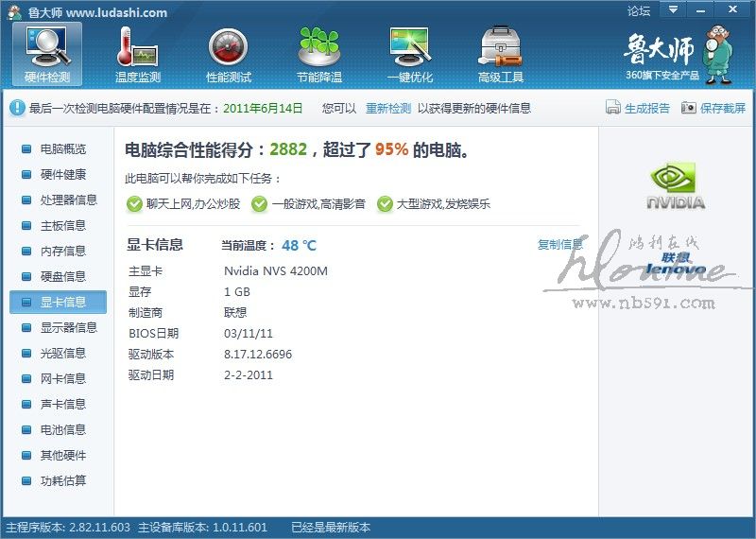Click the Nvidia NVS 4200M value
This screenshot has width=756, height=539.
(276, 270)
